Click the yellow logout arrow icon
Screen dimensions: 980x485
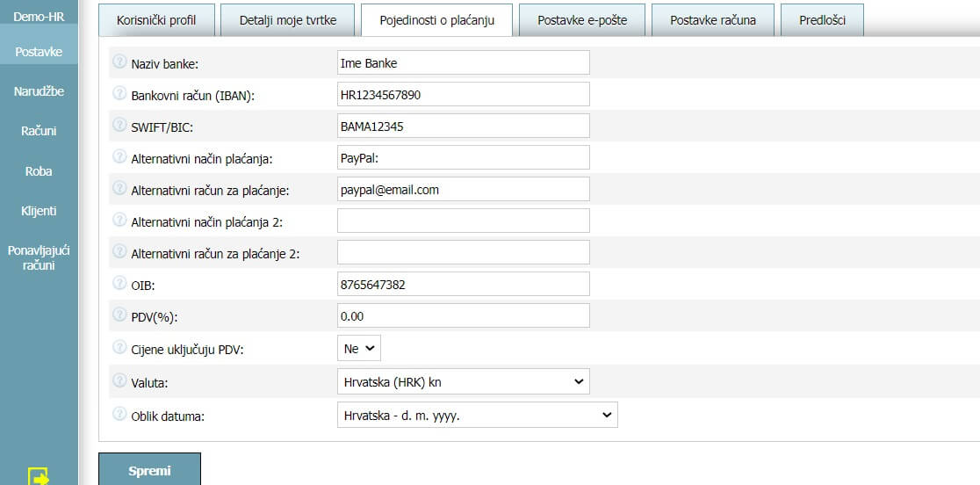(39, 477)
